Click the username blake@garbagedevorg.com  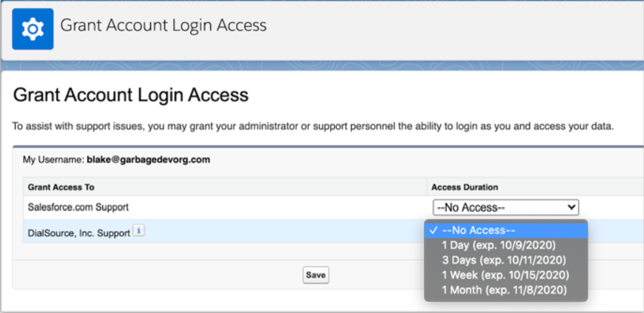coord(148,160)
